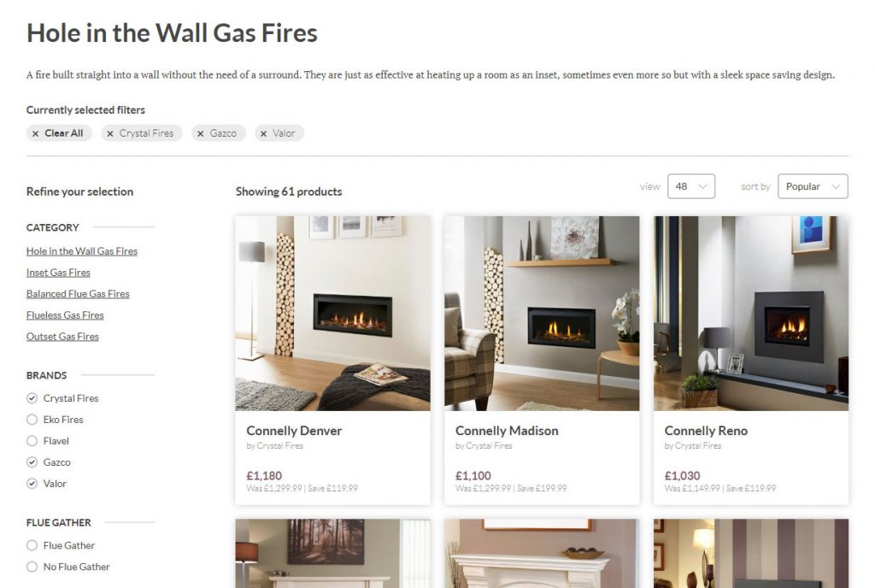Remove the Valor filter via its X icon
875x588 pixels.
point(263,134)
